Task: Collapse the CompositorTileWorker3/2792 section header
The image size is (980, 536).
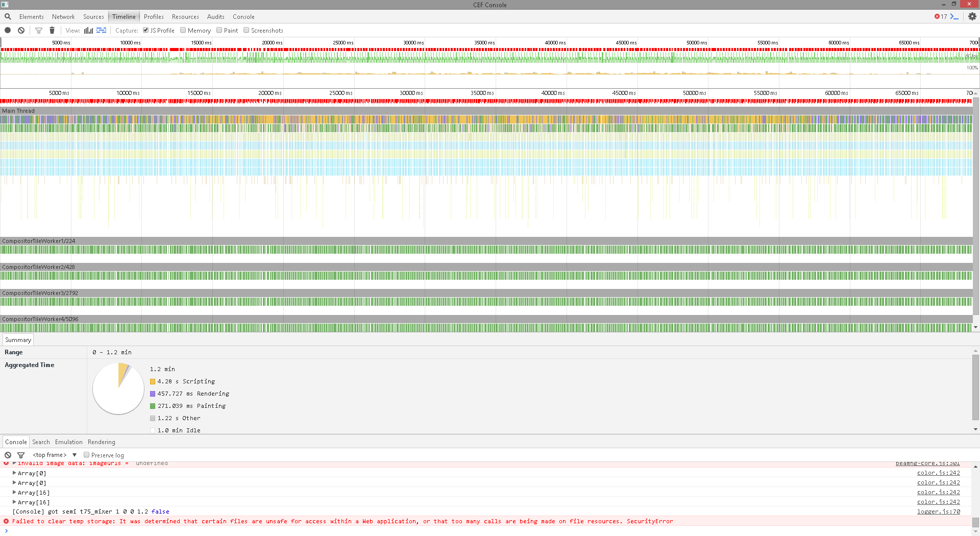Action: [x=486, y=293]
